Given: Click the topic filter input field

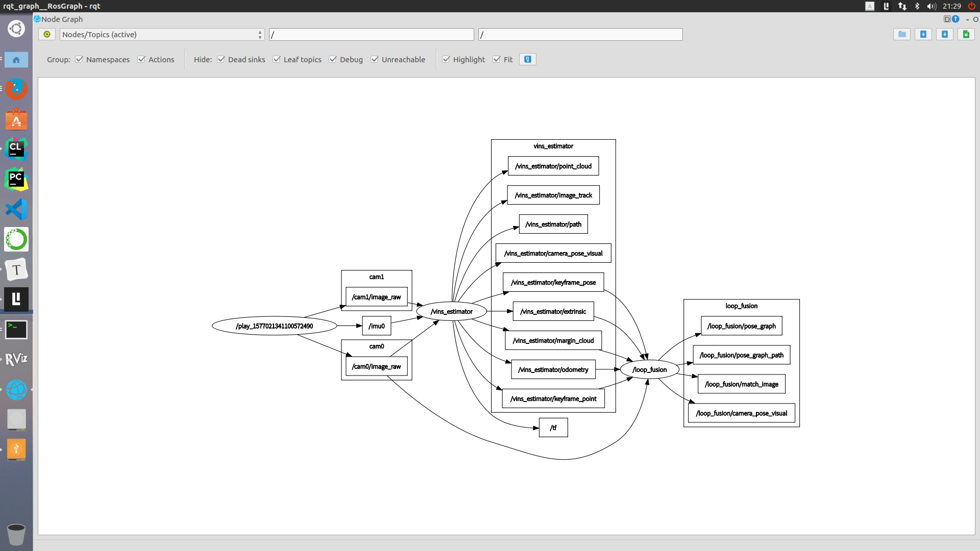Looking at the screenshot, I should [x=580, y=34].
